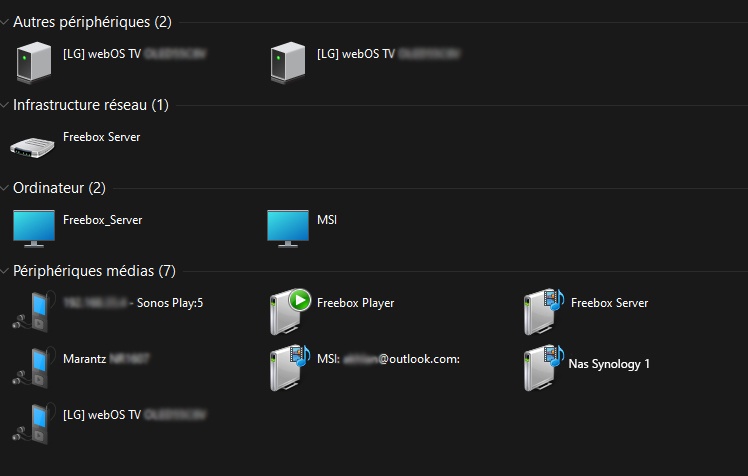This screenshot has height=476, width=748.
Task: Click the 'Nas Synology 1' label
Action: click(609, 364)
